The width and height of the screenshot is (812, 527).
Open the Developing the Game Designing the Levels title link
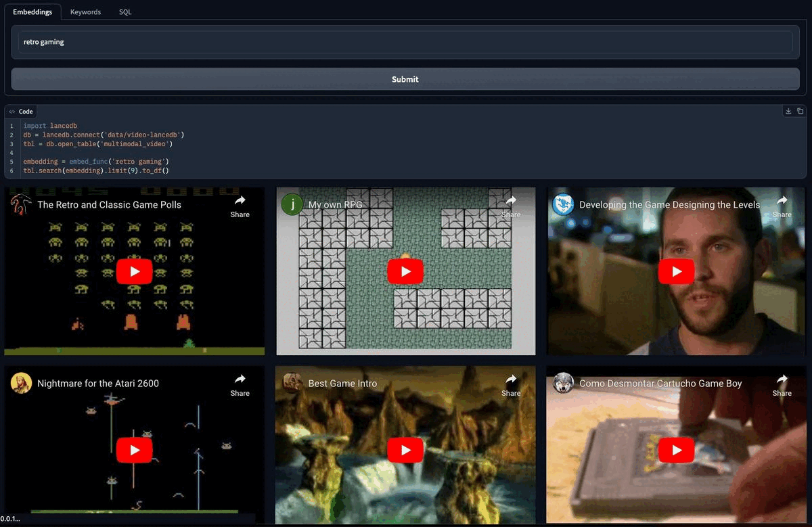point(669,204)
